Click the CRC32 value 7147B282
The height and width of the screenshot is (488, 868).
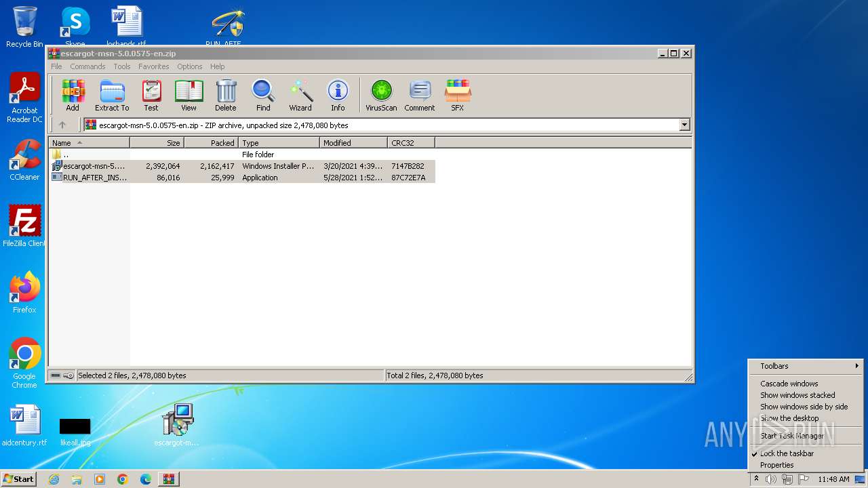408,166
